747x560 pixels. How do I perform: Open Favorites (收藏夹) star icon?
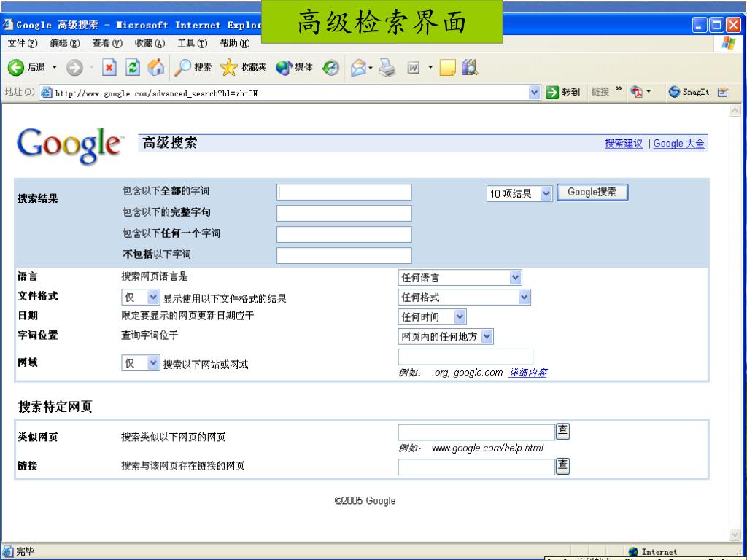243,68
